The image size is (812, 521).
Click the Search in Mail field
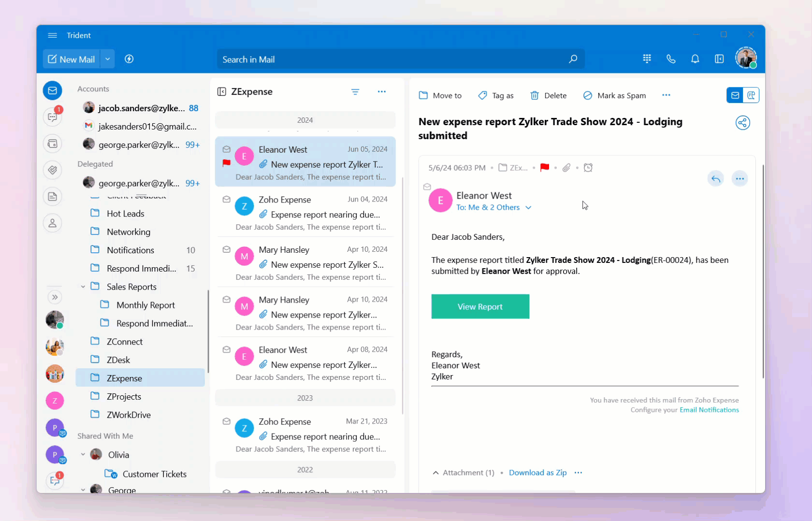[x=401, y=59]
